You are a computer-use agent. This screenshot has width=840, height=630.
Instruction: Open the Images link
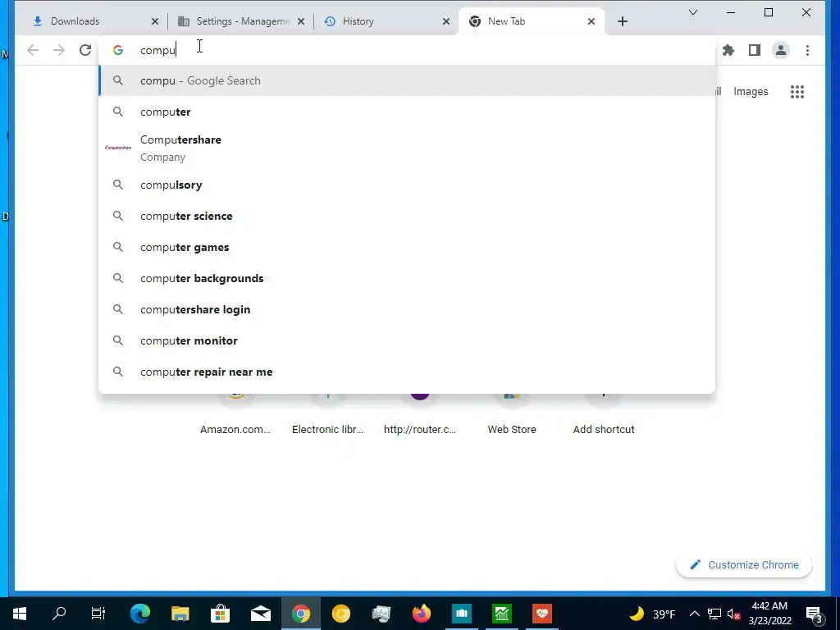click(751, 92)
